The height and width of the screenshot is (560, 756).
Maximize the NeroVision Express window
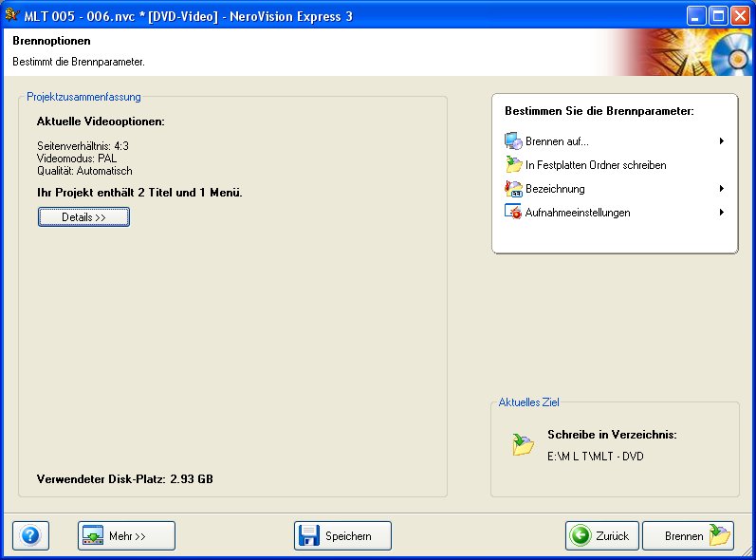tap(718, 14)
